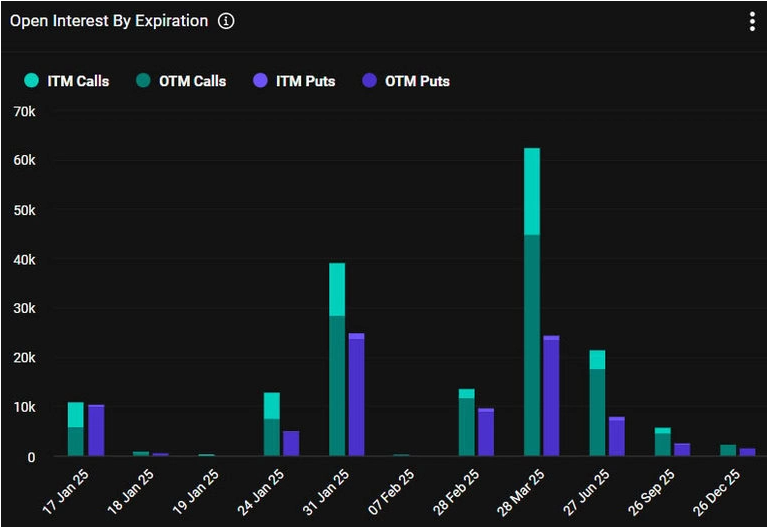Select the 28 Mar 25 ITM Calls bar segment
769x527 pixels.
tap(532, 191)
